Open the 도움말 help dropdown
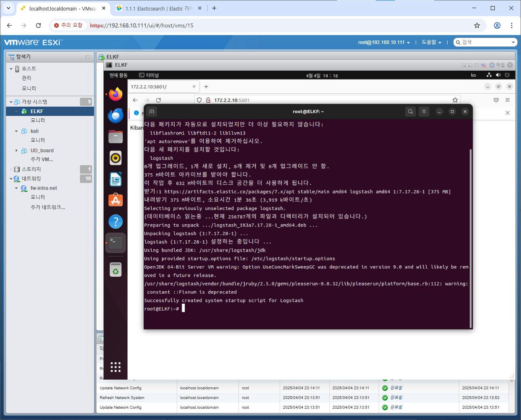521x420 pixels. tap(431, 42)
